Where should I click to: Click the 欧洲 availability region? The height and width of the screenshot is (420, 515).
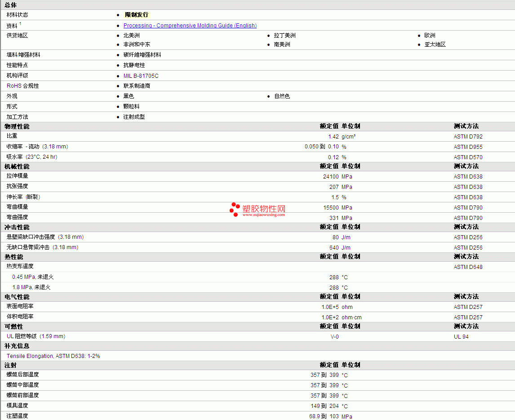[x=430, y=36]
